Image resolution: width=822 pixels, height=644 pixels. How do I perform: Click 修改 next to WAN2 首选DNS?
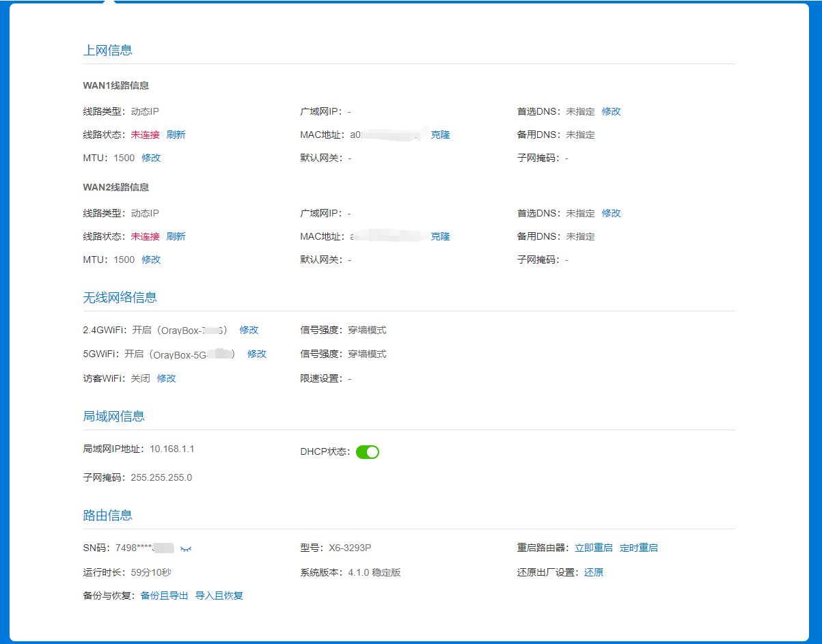[611, 213]
